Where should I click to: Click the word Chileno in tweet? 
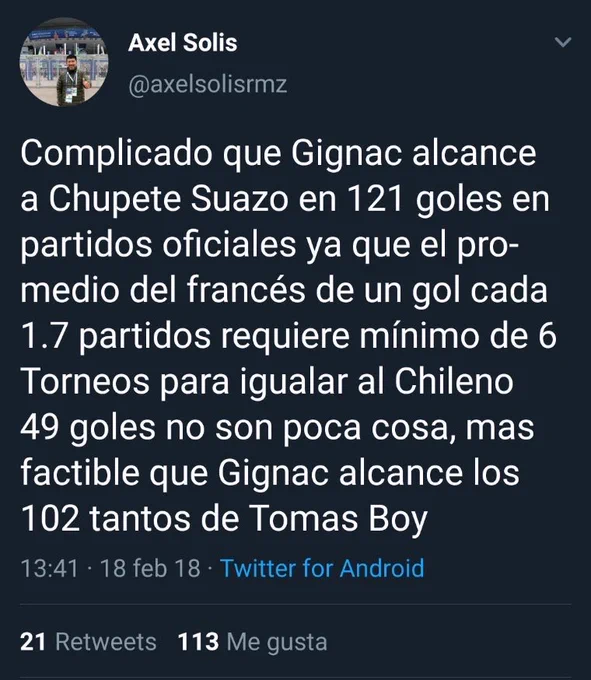[x=454, y=382]
